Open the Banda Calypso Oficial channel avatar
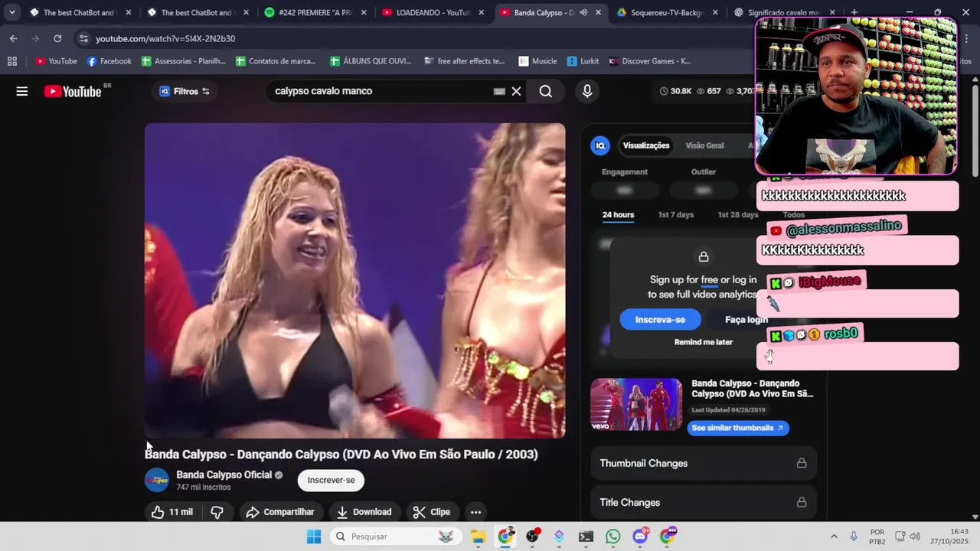The width and height of the screenshot is (980, 551). coord(157,480)
